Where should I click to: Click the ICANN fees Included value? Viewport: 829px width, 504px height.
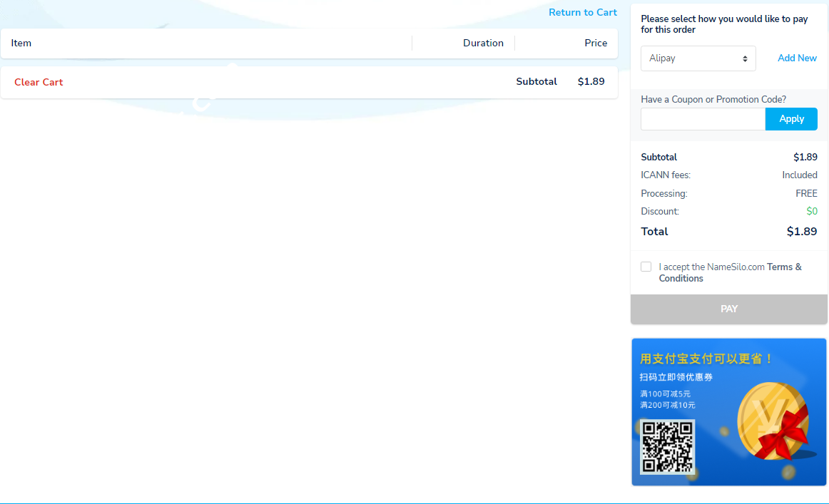pyautogui.click(x=799, y=175)
